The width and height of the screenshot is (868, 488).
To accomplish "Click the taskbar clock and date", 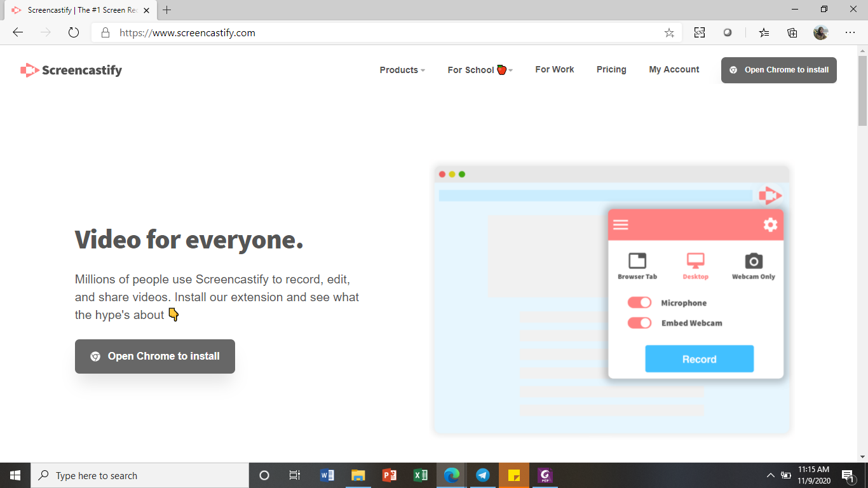I will pyautogui.click(x=814, y=475).
